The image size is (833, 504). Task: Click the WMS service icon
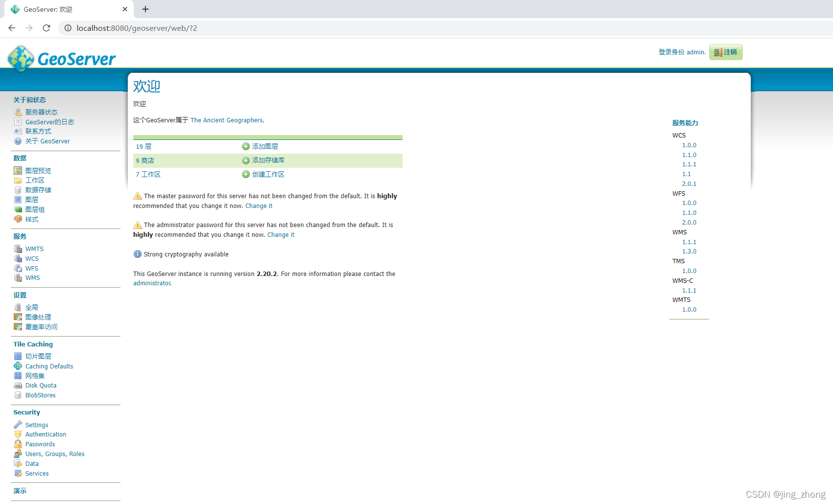18,277
